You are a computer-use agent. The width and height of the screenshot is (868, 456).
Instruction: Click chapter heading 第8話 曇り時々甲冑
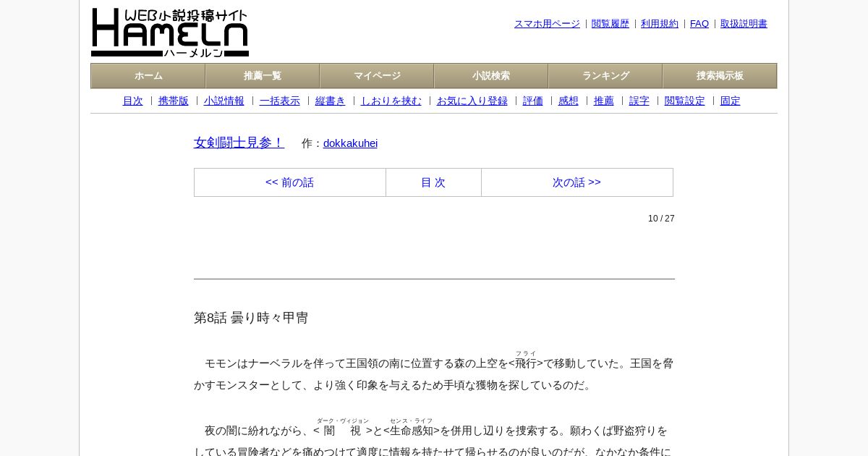point(251,318)
